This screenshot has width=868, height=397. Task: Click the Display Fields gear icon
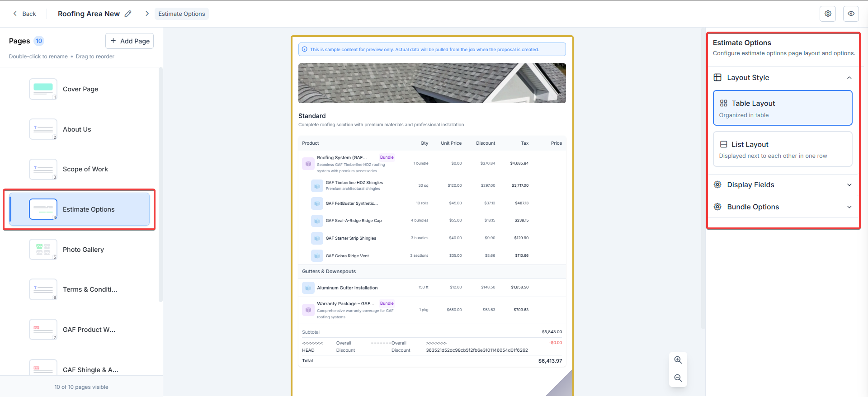tap(717, 184)
